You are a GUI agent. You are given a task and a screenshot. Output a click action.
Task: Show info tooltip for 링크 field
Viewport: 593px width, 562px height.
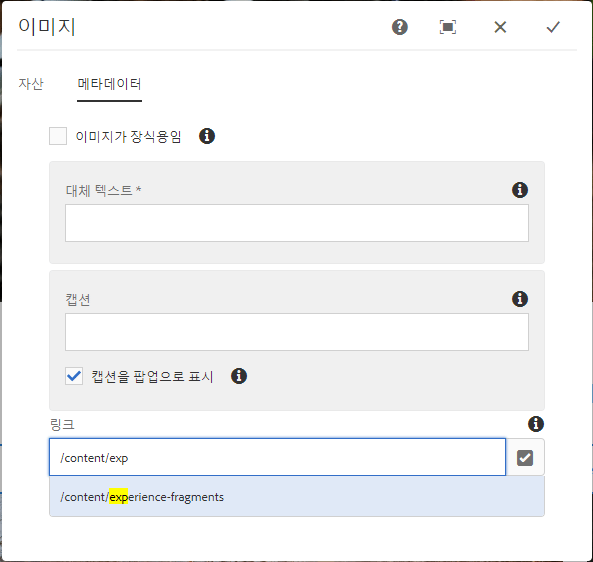(x=536, y=424)
